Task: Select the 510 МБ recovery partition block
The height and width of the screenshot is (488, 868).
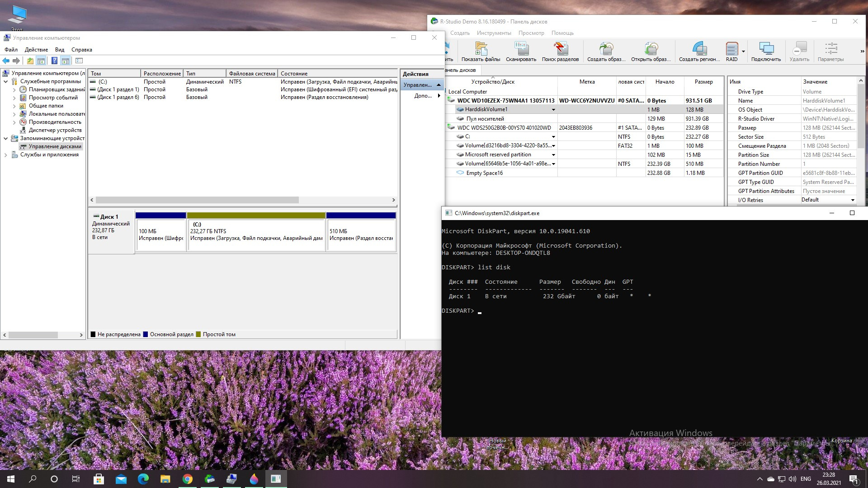Action: pos(361,232)
